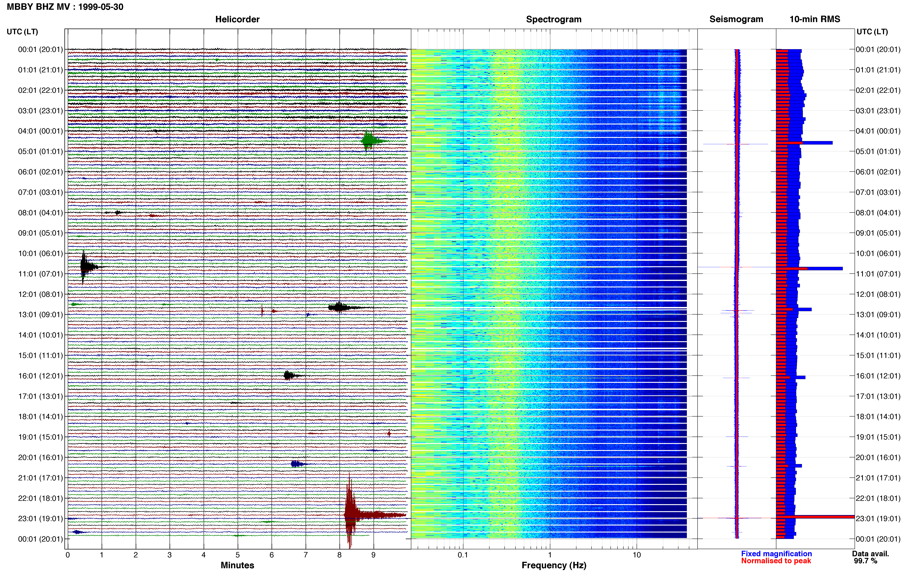Click left time label '20:01 (16:01)'
The image size is (924, 578).
[41, 457]
